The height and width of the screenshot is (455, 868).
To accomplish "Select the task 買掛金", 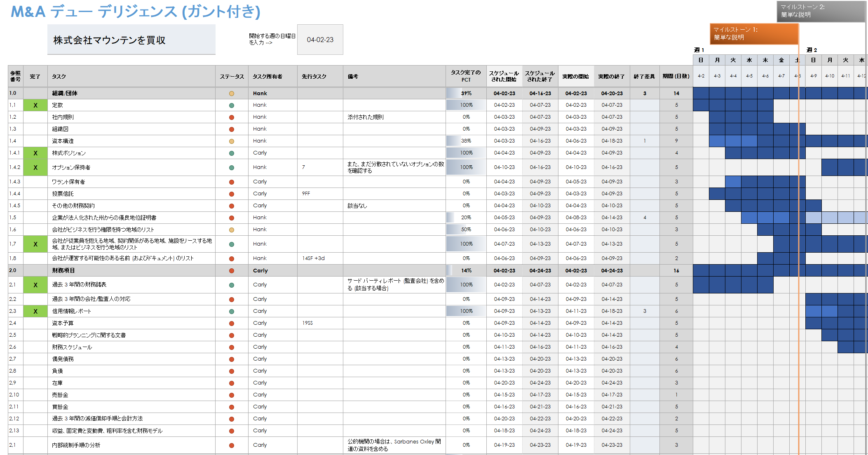I will point(60,407).
